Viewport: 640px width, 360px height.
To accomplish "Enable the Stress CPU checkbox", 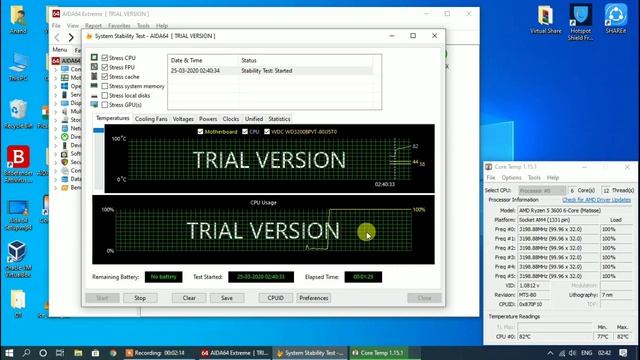I will coord(105,58).
